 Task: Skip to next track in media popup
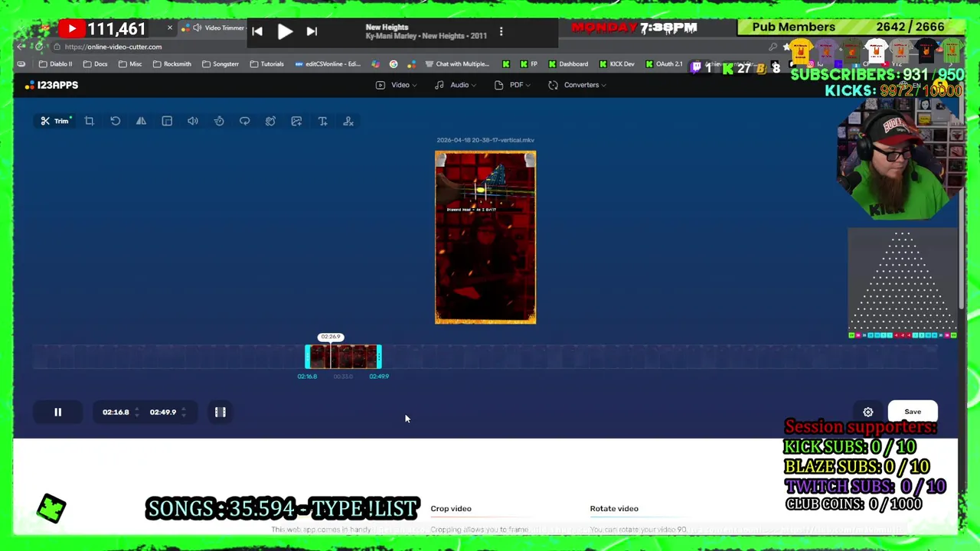pyautogui.click(x=312, y=31)
